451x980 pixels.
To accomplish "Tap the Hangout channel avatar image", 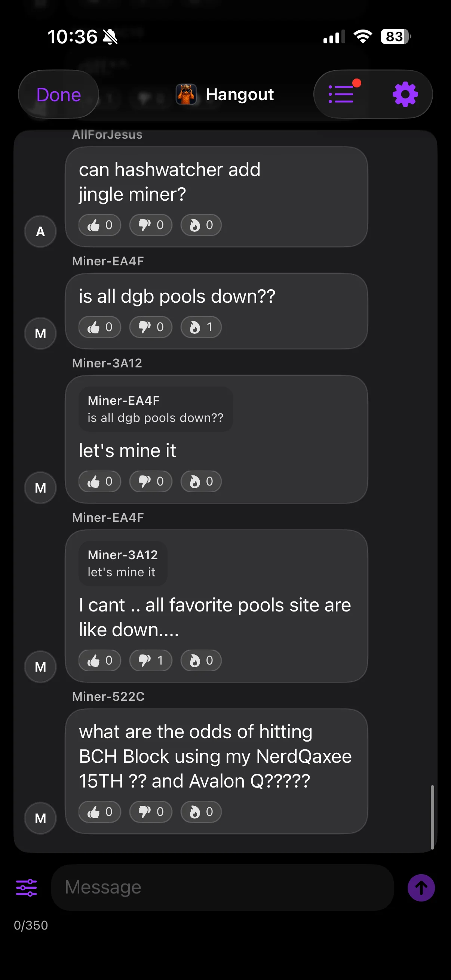I will tap(186, 94).
